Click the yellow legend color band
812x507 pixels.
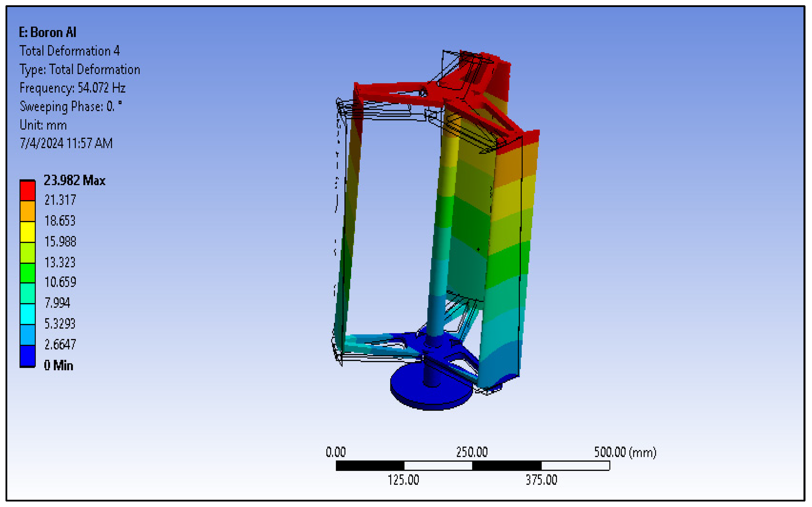tap(28, 232)
